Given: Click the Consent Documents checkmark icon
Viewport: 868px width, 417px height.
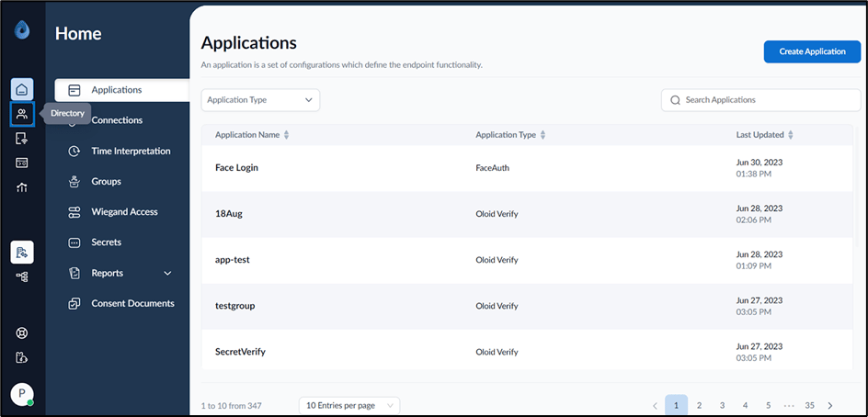Looking at the screenshot, I should click(x=74, y=304).
